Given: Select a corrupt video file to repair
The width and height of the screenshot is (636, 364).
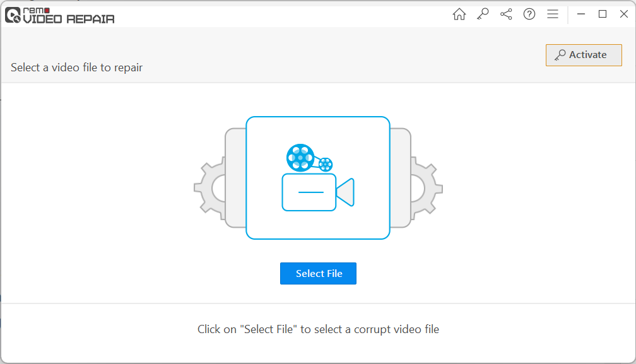Looking at the screenshot, I should (318, 273).
